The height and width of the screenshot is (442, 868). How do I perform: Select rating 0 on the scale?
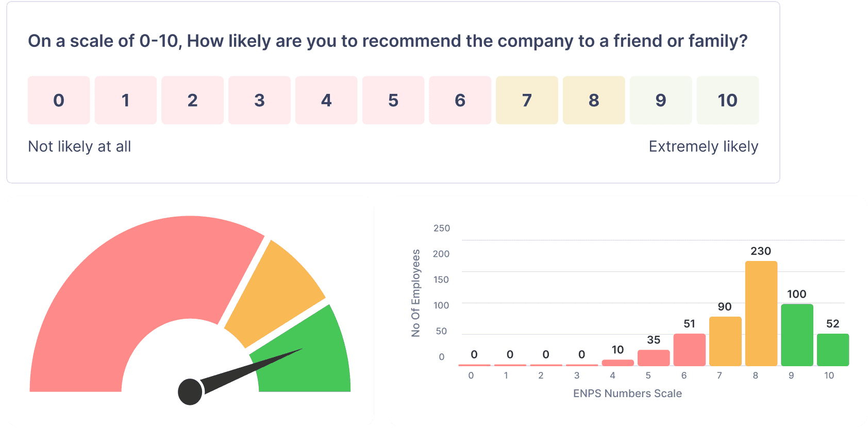point(59,100)
